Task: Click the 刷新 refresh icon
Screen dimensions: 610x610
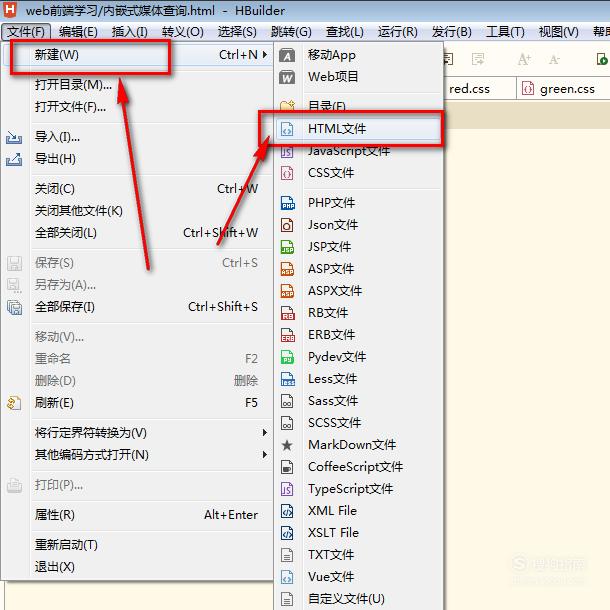Action: point(14,403)
